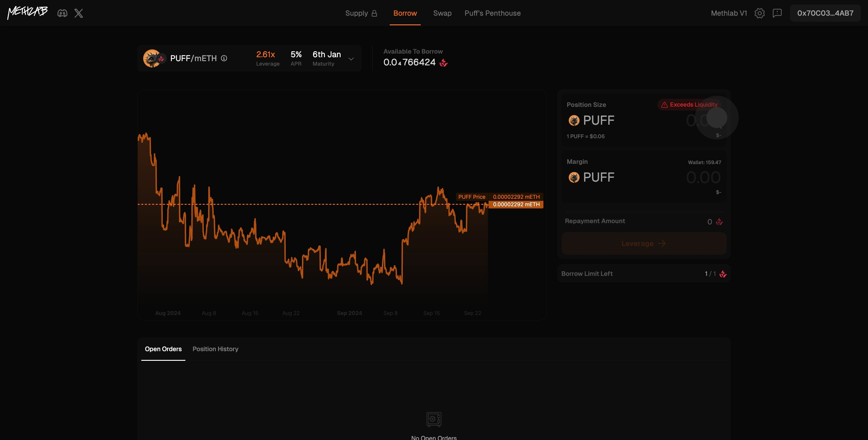
Task: Click the Wallet: 159.47 balance link
Action: pyautogui.click(x=704, y=162)
